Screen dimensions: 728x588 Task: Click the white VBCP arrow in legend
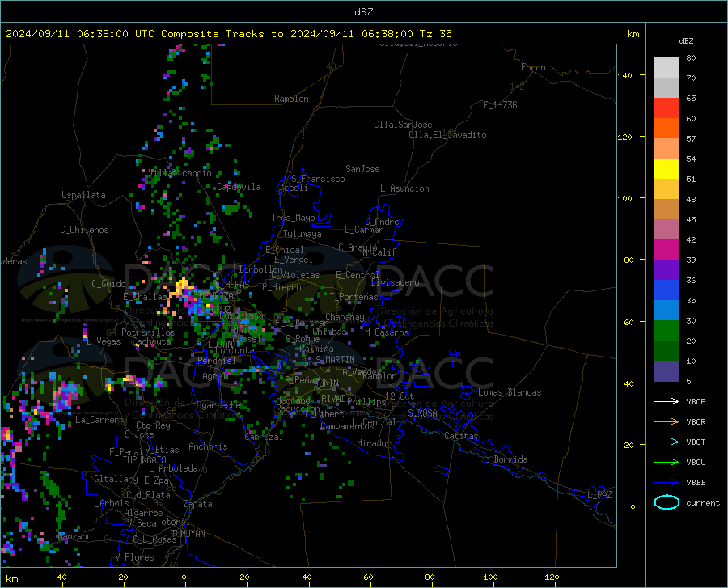pos(667,401)
